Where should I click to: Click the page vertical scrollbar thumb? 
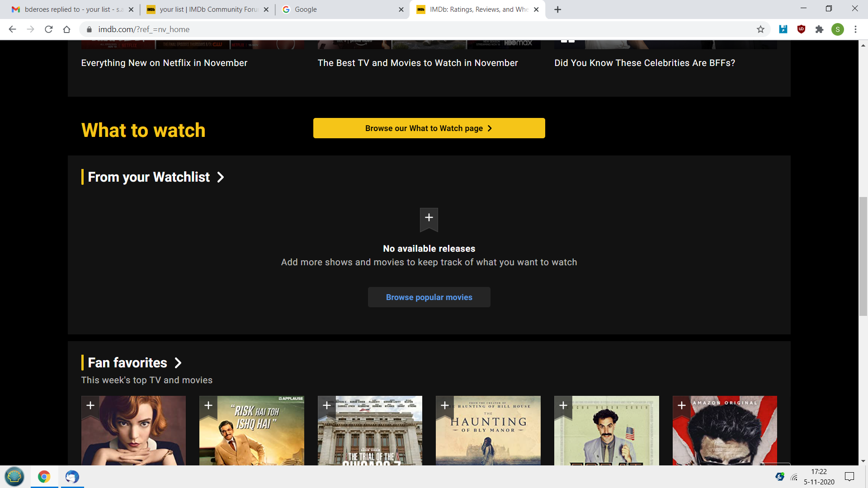863,256
